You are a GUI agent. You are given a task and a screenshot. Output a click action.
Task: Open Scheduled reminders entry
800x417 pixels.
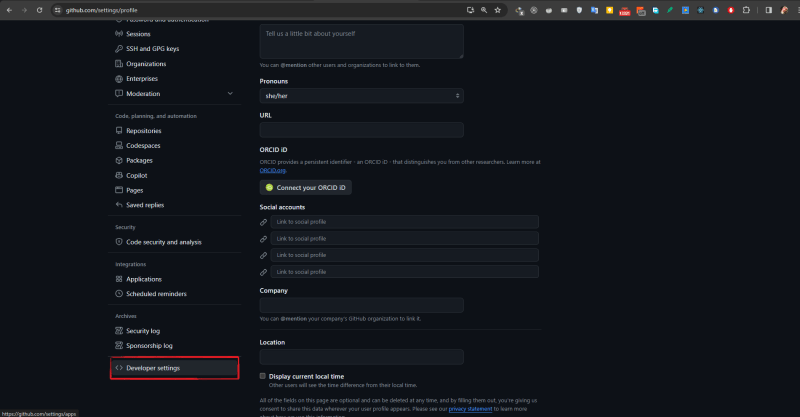156,294
